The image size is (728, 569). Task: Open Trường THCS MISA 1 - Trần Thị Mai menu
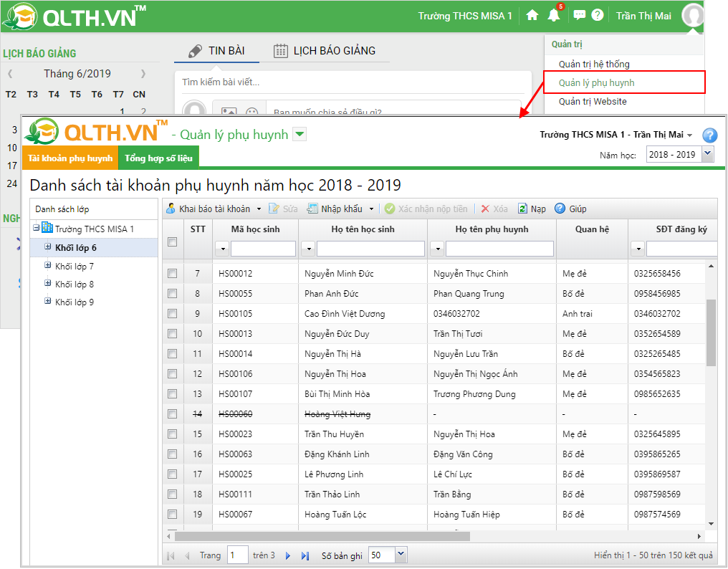(616, 135)
